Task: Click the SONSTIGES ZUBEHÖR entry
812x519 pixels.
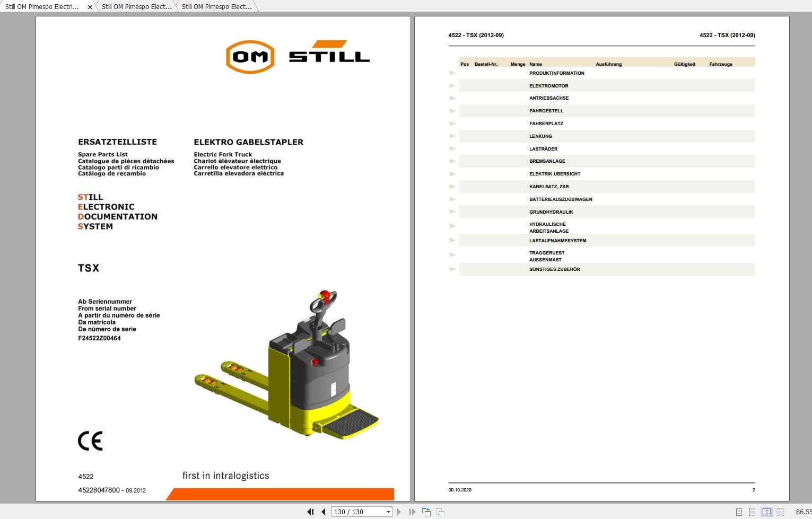Action: (554, 269)
